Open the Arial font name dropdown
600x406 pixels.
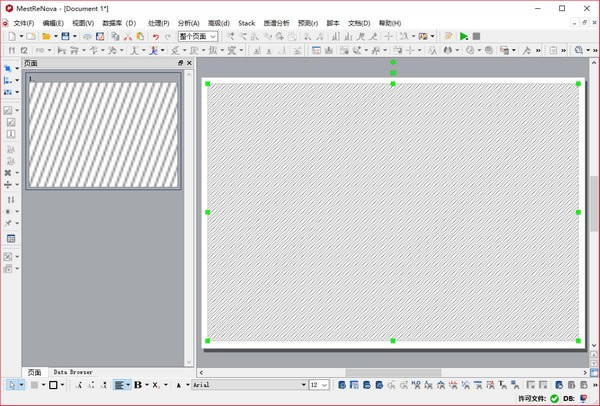coord(299,385)
